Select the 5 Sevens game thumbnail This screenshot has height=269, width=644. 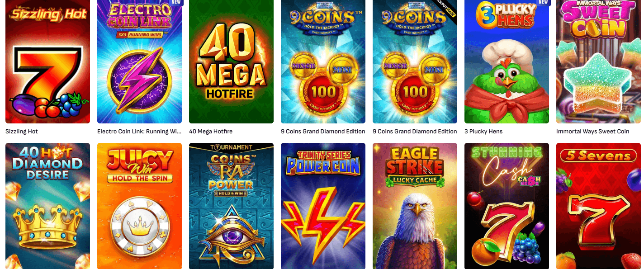click(x=598, y=206)
